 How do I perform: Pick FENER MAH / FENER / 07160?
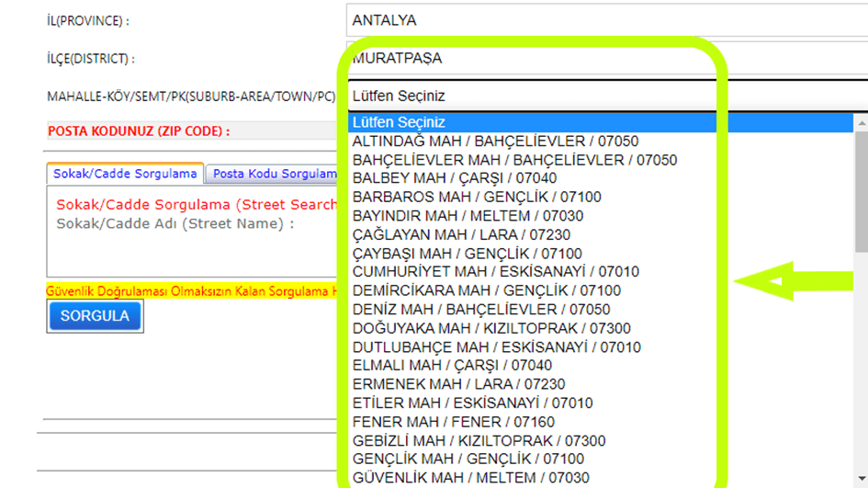point(453,422)
